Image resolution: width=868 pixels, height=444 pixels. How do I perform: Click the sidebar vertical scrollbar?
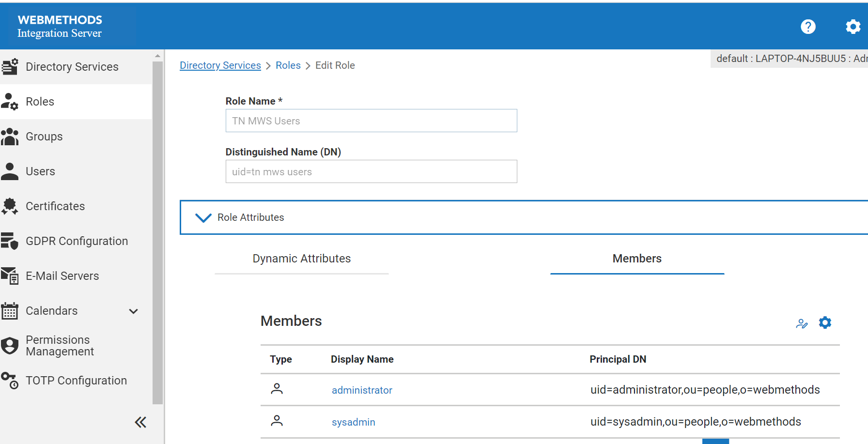coord(157,232)
